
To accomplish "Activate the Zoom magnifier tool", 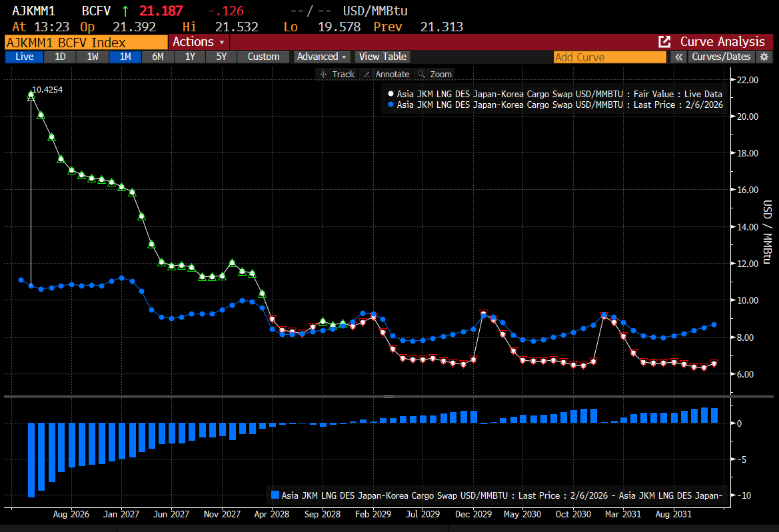I will [x=434, y=74].
